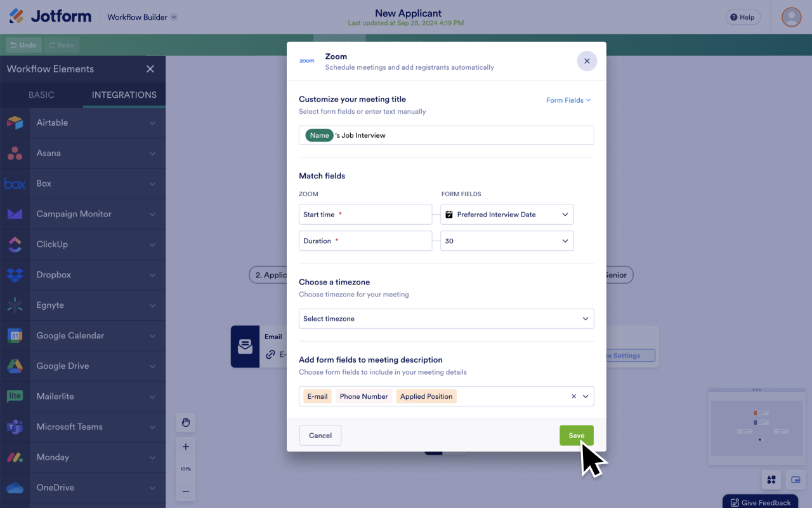Image resolution: width=812 pixels, height=508 pixels.
Task: Clear all meeting description fields
Action: (x=573, y=396)
